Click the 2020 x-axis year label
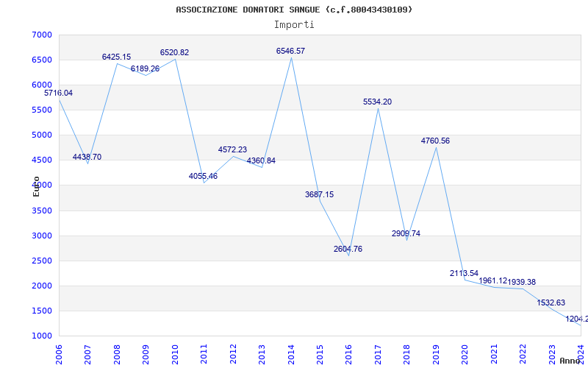Image resolution: width=588 pixels, height=368 pixels. (465, 355)
